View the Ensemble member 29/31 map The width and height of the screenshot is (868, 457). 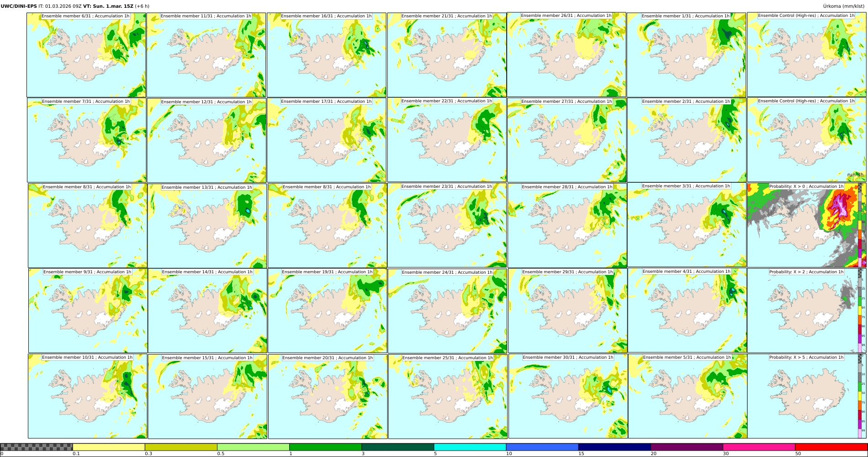pos(568,311)
